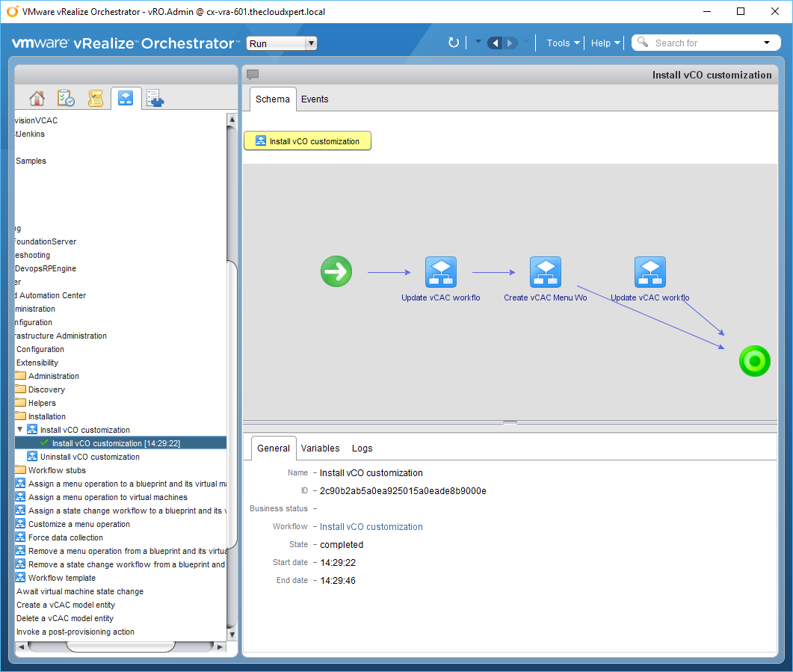Click the refresh icon in top toolbar
Screen dimensions: 793x672
tap(453, 43)
